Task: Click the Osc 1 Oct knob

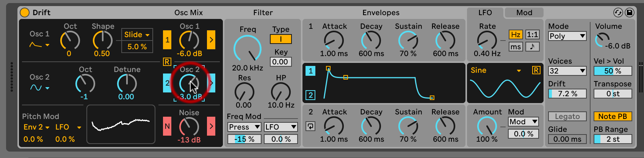Action: (x=70, y=40)
